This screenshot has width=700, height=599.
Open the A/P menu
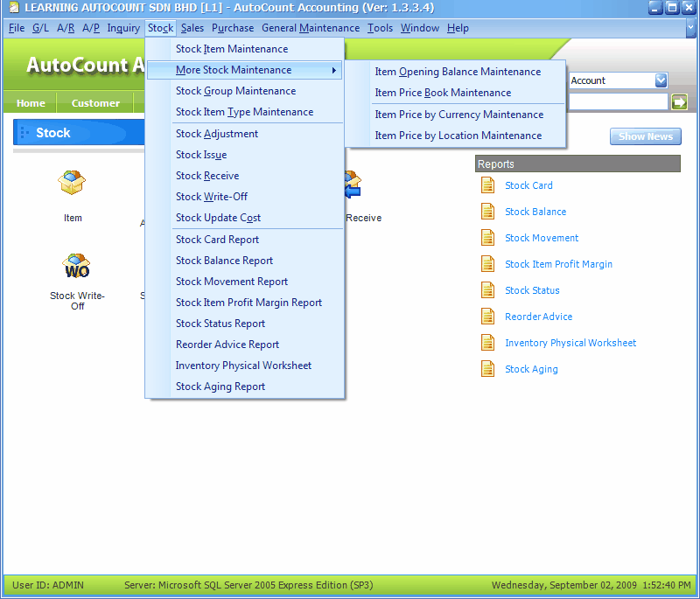[x=91, y=28]
